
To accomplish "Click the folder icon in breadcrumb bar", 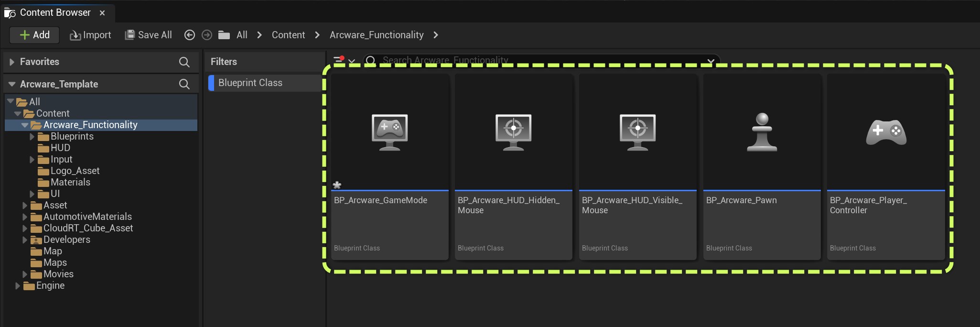I will (224, 35).
